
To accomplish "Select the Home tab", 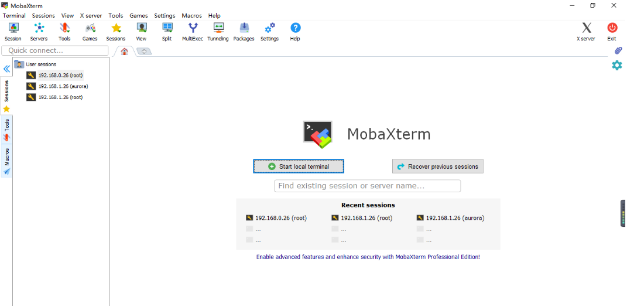I will pos(125,52).
